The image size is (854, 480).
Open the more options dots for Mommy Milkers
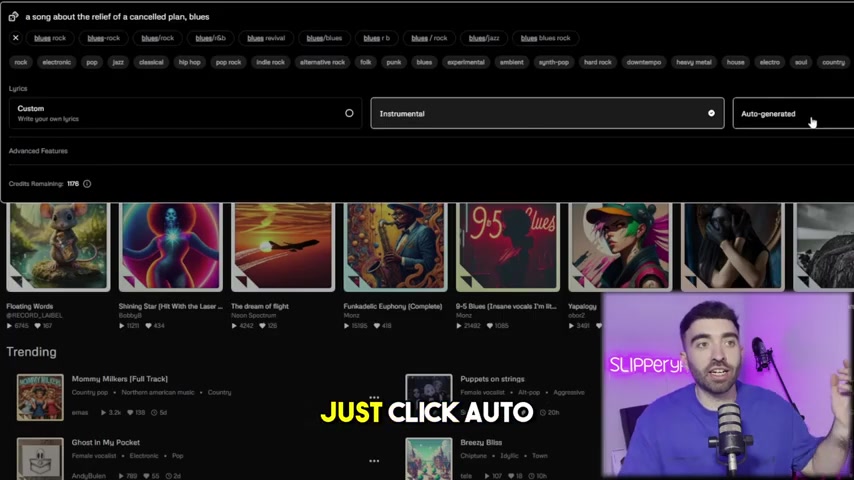tap(374, 398)
